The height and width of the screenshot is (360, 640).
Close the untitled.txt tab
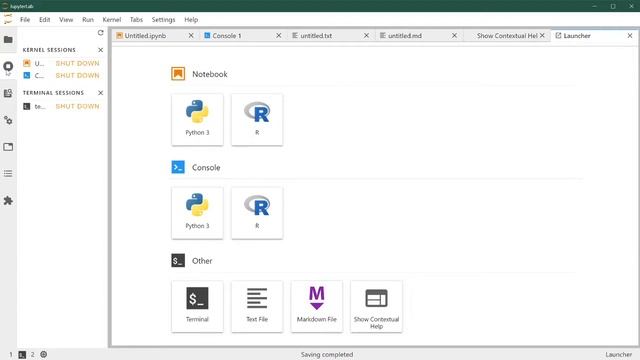367,36
